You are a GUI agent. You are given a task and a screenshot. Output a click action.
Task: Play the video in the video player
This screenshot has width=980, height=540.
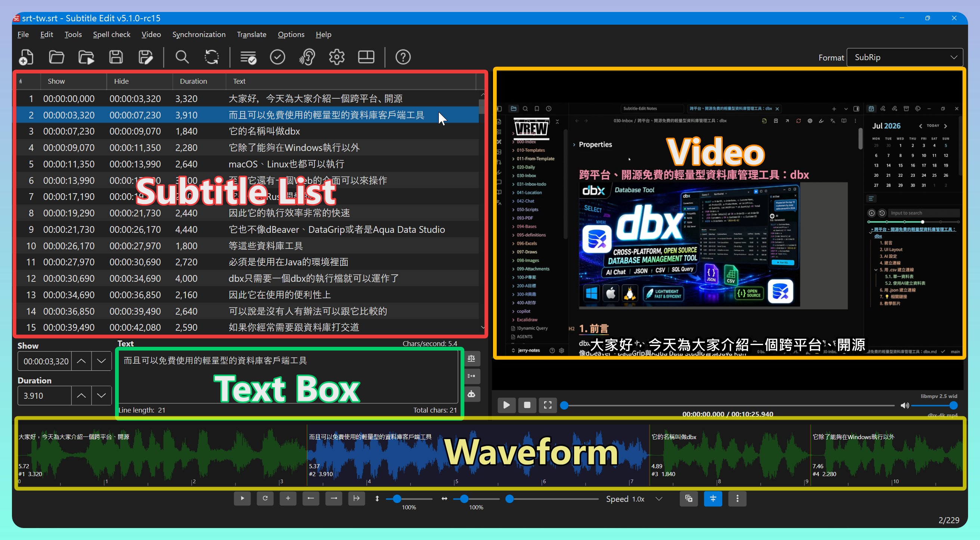(506, 405)
